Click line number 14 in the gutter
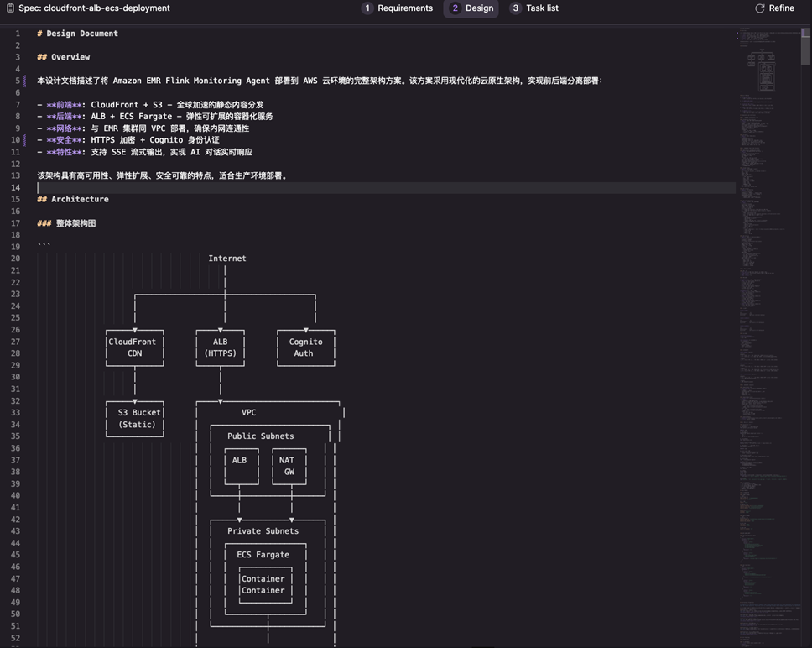Viewport: 812px width, 648px height. [x=16, y=187]
